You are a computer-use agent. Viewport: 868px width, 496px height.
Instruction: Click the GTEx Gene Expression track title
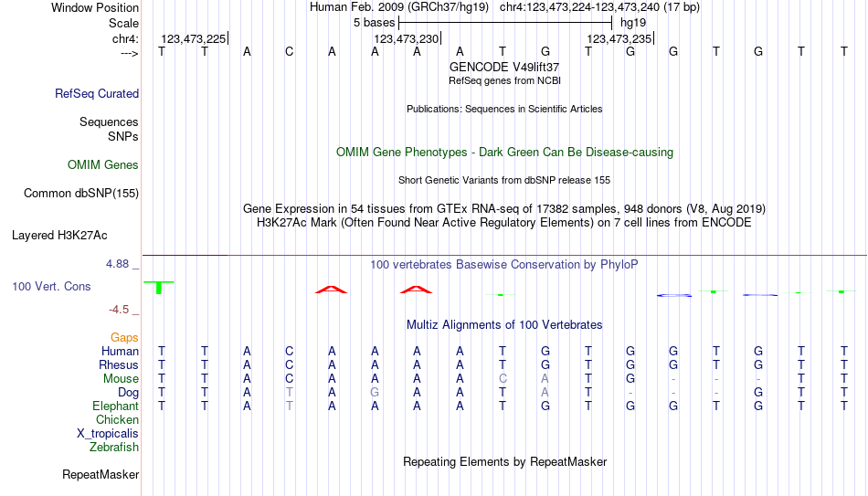click(504, 208)
